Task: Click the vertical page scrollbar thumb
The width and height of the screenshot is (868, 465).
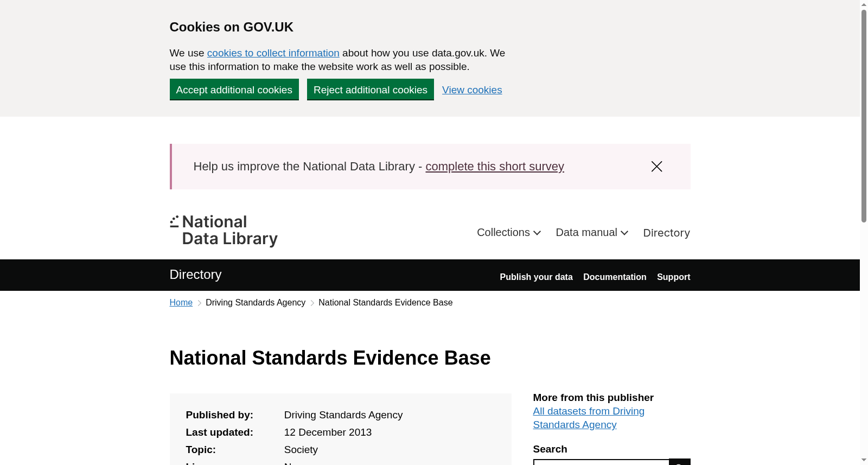Action: tap(864, 116)
